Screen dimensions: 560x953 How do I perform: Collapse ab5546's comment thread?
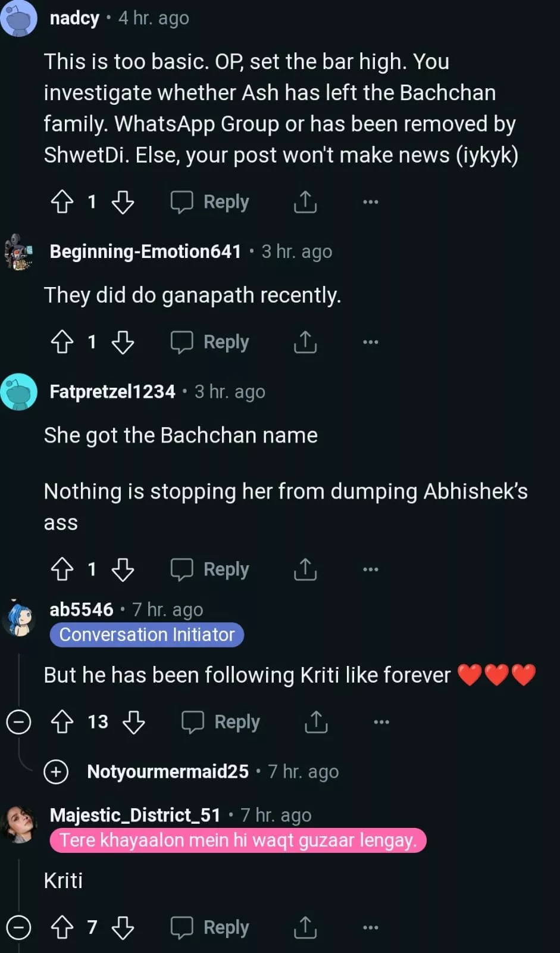point(18,722)
